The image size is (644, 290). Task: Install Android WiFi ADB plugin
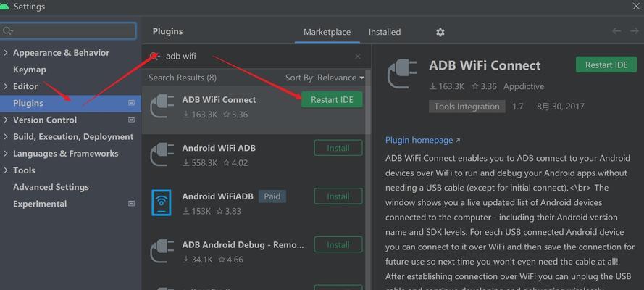(x=338, y=148)
